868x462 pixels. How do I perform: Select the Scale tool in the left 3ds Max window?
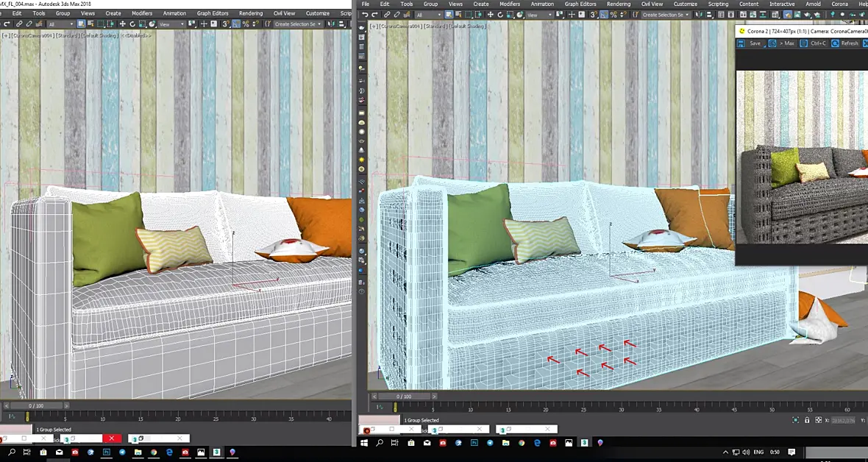pyautogui.click(x=142, y=24)
